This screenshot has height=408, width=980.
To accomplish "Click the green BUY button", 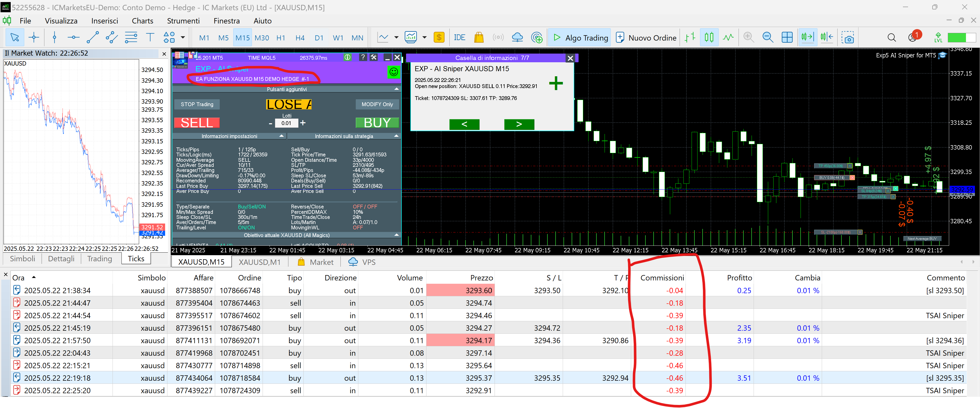I will 377,123.
